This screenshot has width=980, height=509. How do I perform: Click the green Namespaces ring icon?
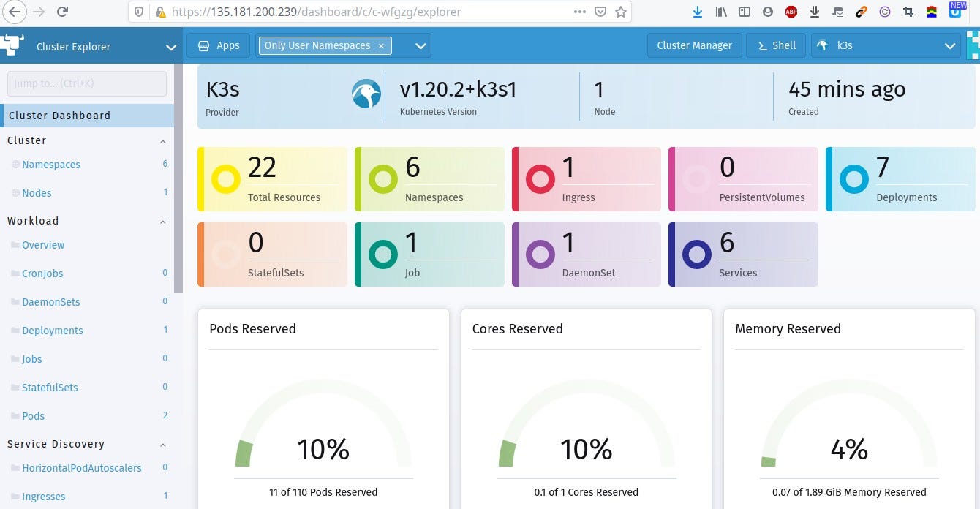click(x=383, y=179)
